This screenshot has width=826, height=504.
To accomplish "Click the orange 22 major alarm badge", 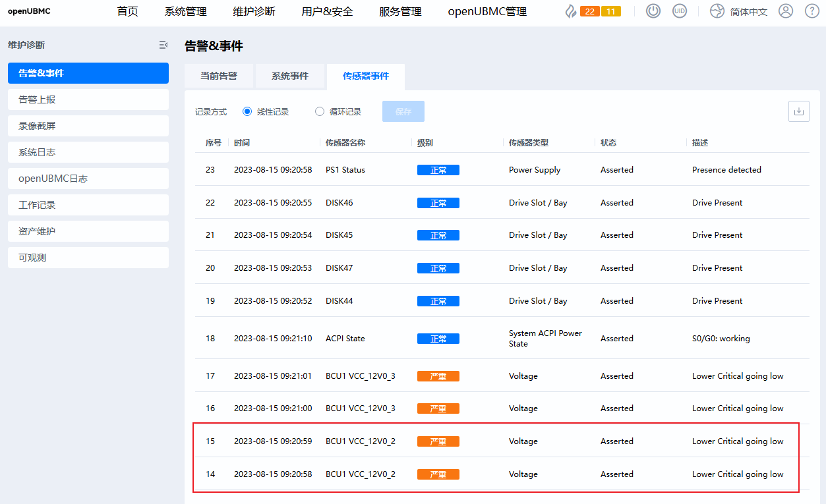I will point(589,11).
